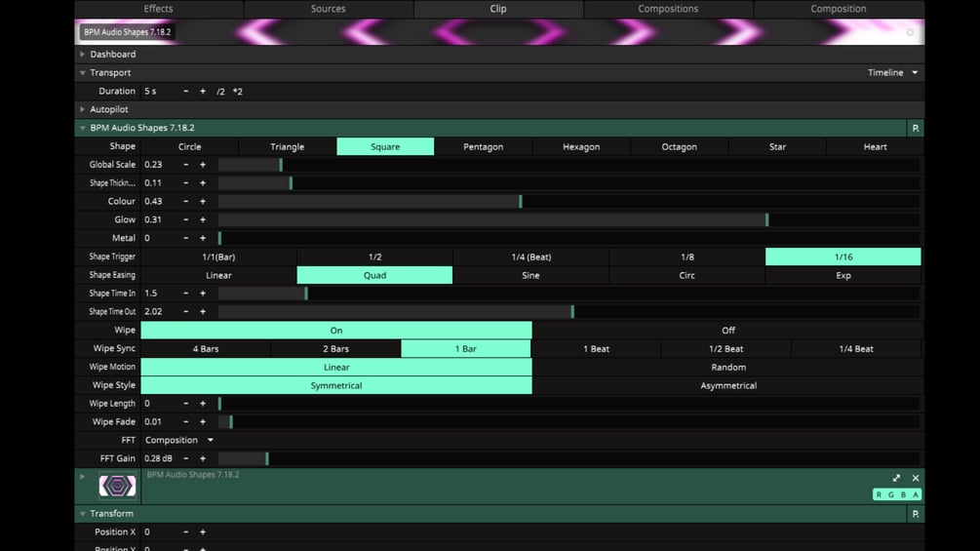980x551 pixels.
Task: Switch to the Composition tab
Action: click(x=839, y=9)
